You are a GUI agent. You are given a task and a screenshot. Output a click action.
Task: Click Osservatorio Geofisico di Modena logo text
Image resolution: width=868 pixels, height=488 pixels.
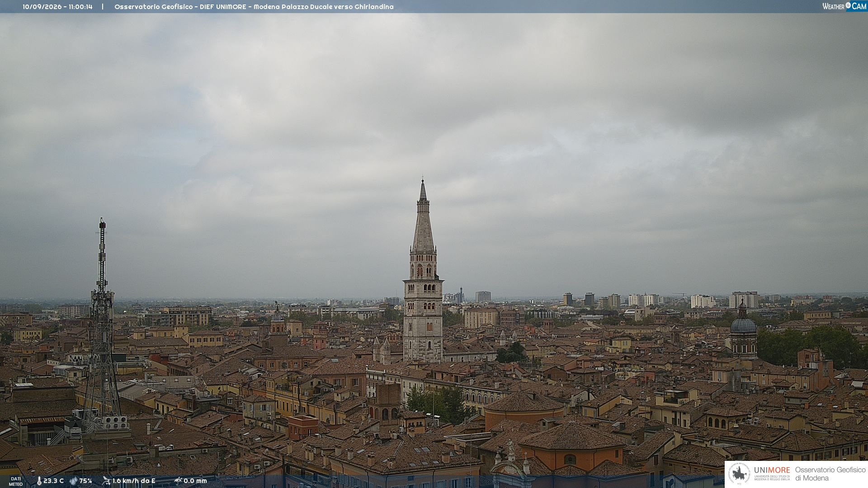tap(830, 474)
